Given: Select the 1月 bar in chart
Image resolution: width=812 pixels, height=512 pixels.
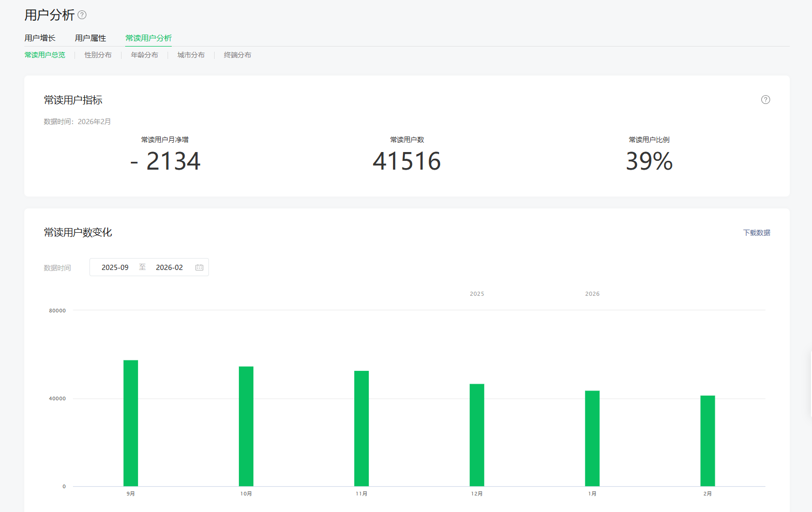Looking at the screenshot, I should coord(592,438).
